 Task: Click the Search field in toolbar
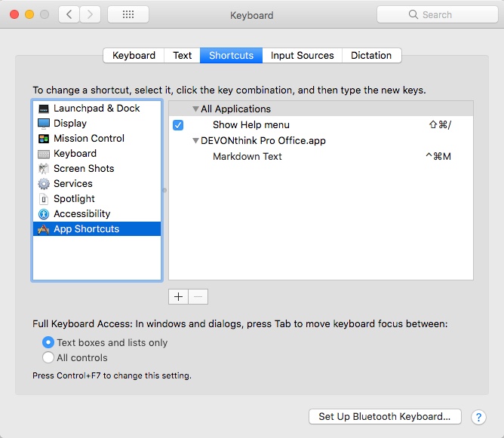[431, 14]
